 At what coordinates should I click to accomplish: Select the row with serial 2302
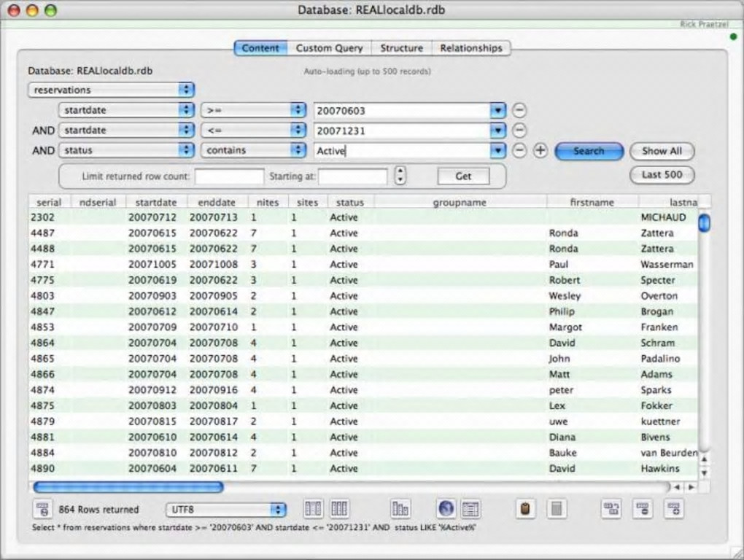363,217
